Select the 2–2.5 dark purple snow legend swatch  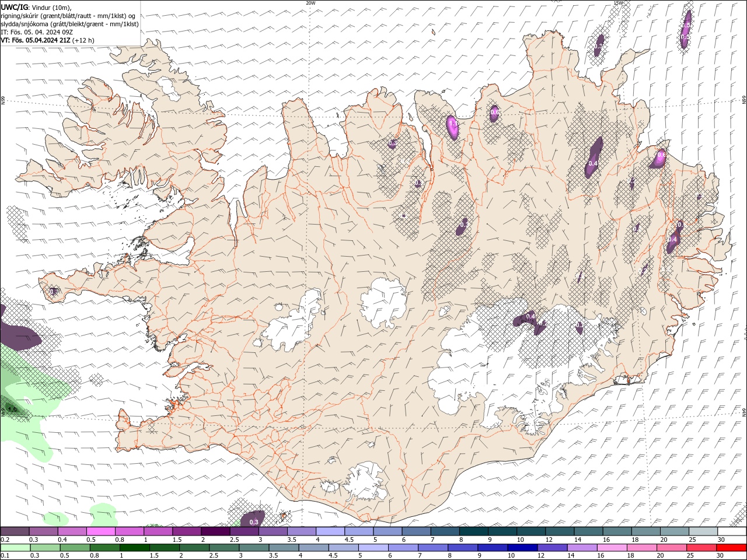click(215, 531)
